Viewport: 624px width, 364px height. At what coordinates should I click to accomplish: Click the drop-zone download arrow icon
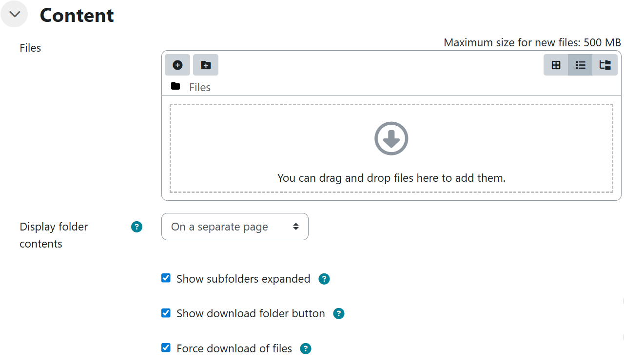pos(391,138)
